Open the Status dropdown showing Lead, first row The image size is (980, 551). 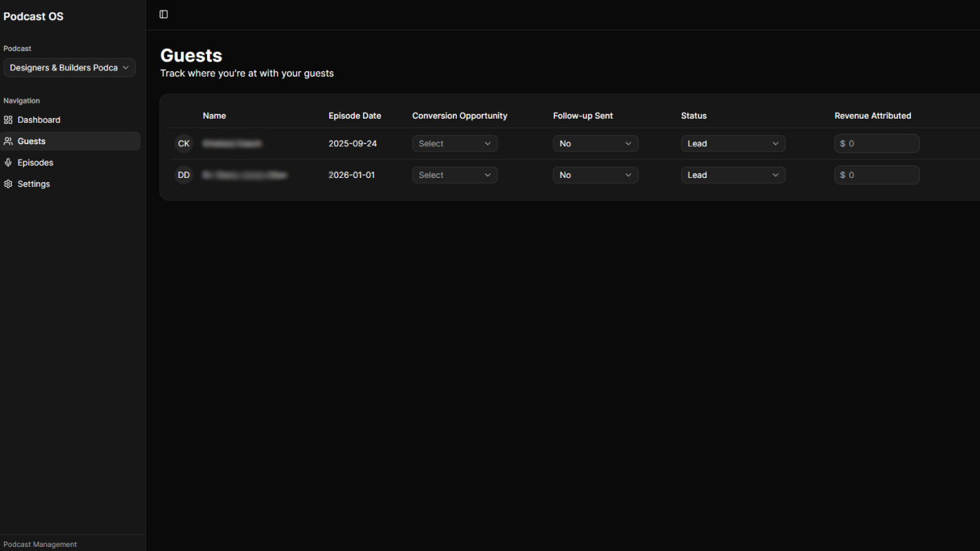pyautogui.click(x=733, y=143)
